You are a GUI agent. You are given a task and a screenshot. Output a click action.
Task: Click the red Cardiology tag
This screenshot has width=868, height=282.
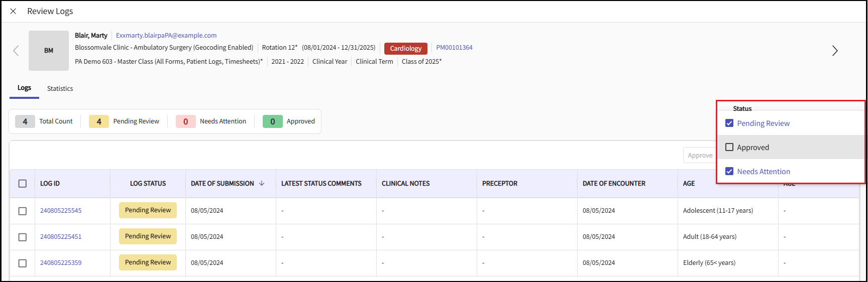406,49
